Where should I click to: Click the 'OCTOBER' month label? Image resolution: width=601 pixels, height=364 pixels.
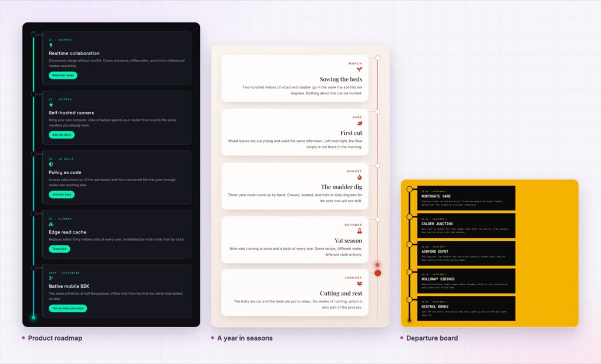(353, 224)
